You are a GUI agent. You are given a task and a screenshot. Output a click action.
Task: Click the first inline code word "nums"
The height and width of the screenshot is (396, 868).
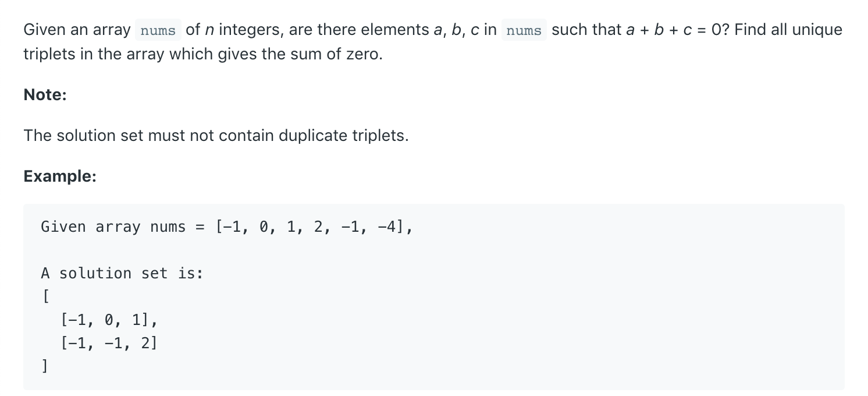[158, 30]
